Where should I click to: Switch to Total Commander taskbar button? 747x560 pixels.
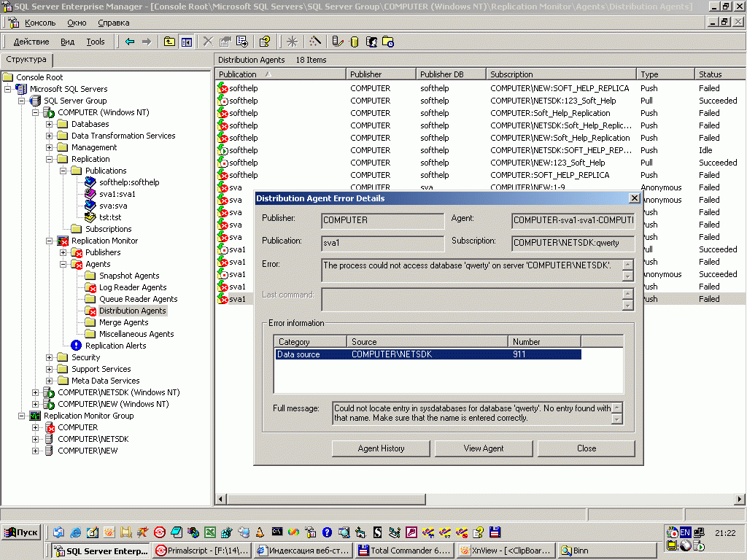tap(404, 551)
